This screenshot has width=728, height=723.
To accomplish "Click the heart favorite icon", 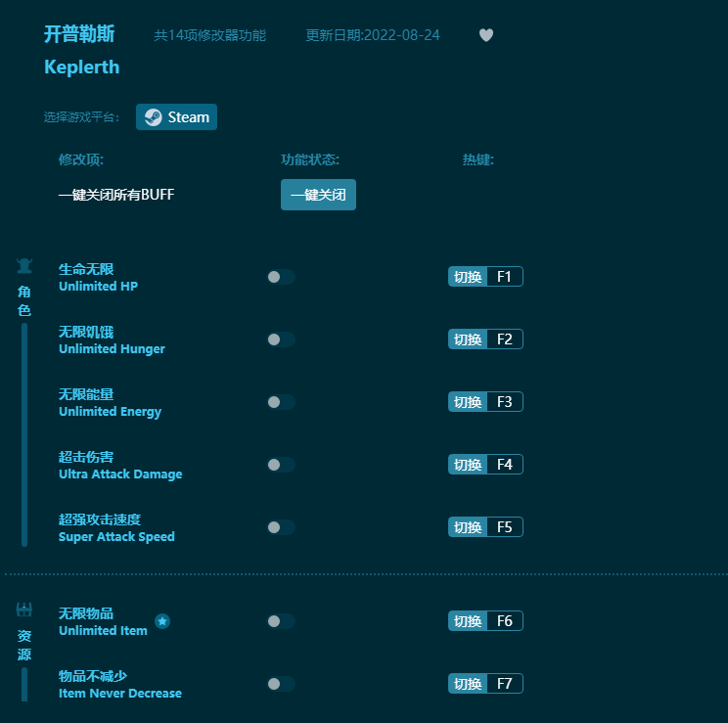I will click(x=486, y=35).
